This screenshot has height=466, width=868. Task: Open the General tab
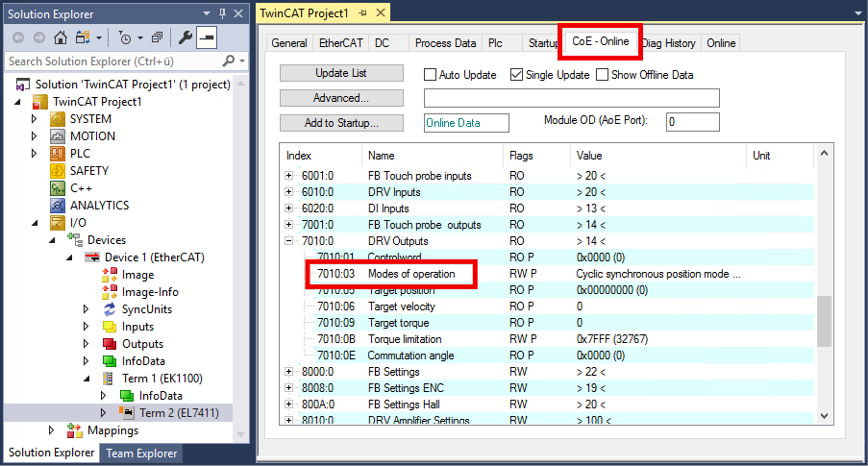tap(289, 43)
